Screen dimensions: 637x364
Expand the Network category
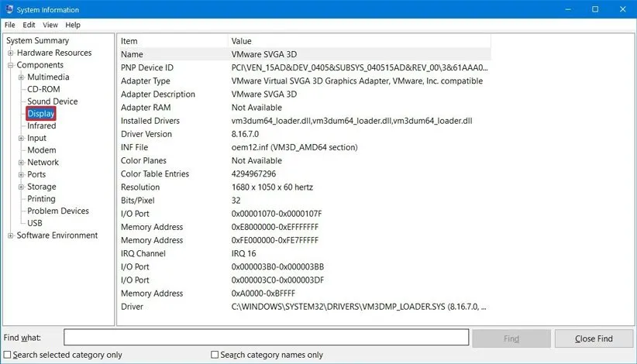pos(21,163)
